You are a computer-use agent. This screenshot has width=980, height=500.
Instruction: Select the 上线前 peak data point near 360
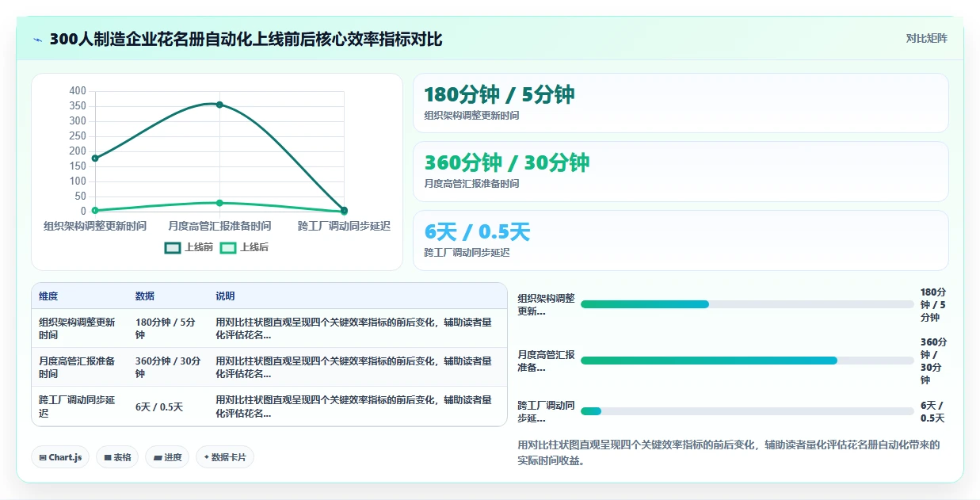click(219, 105)
